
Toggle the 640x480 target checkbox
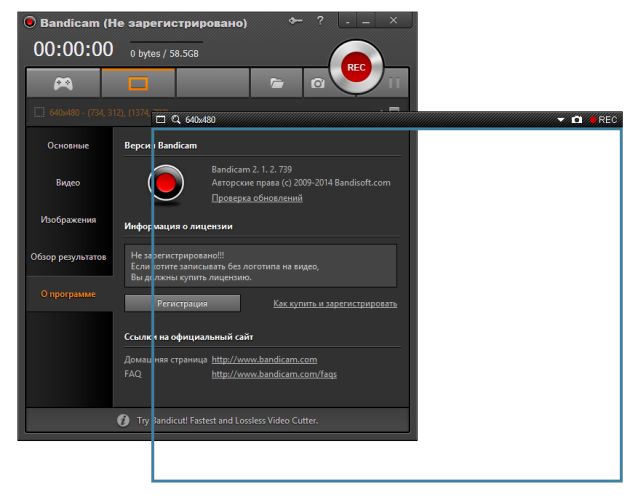[39, 112]
